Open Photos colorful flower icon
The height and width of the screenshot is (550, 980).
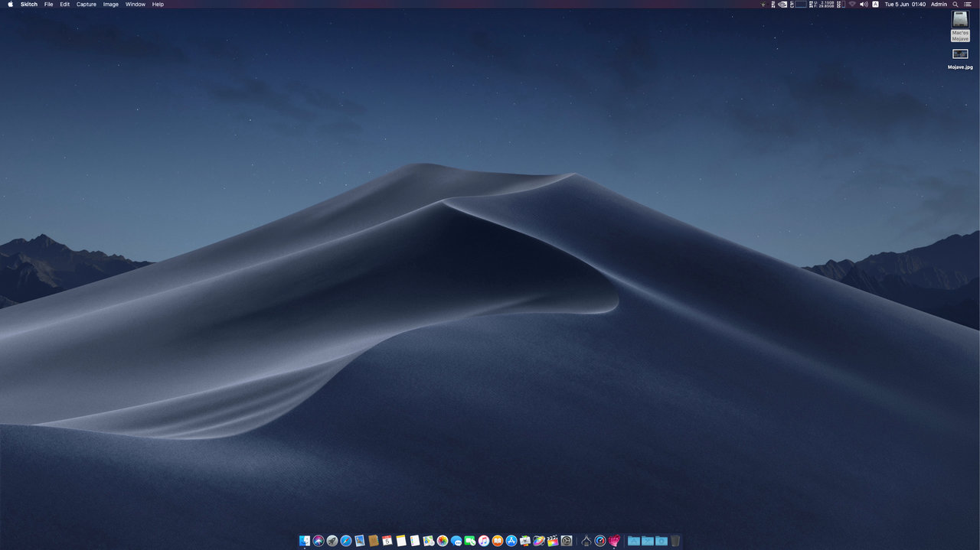[443, 541]
